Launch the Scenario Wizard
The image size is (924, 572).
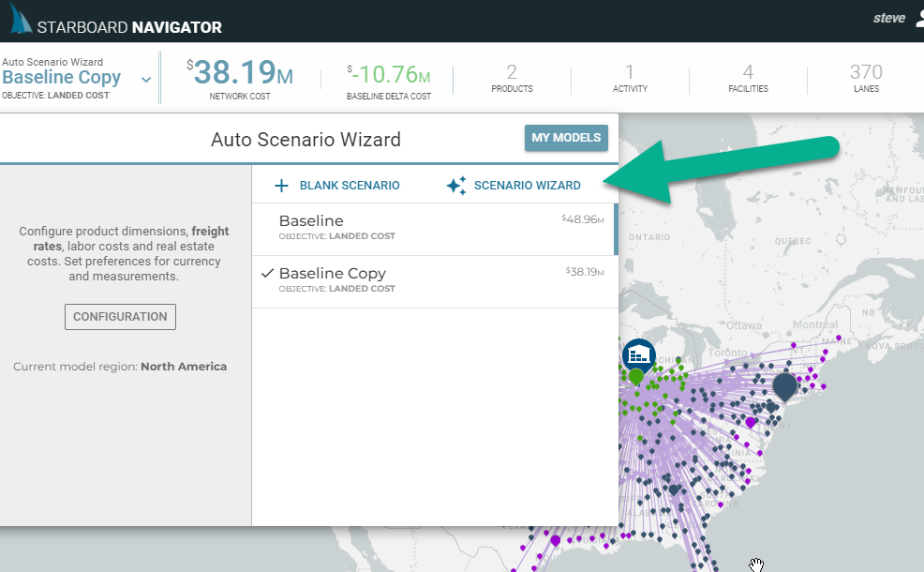[514, 185]
